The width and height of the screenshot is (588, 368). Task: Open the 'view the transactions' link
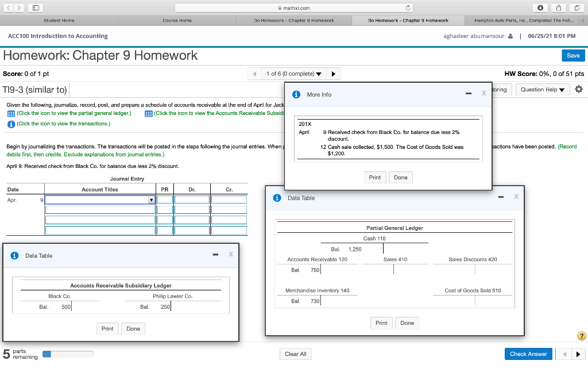(x=63, y=124)
